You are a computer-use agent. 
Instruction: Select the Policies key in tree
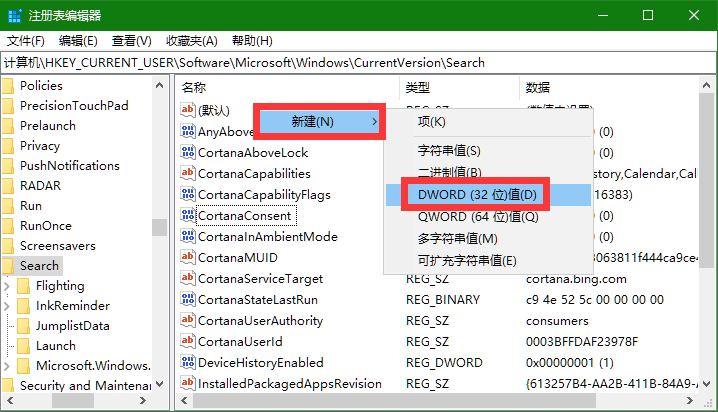pos(41,86)
